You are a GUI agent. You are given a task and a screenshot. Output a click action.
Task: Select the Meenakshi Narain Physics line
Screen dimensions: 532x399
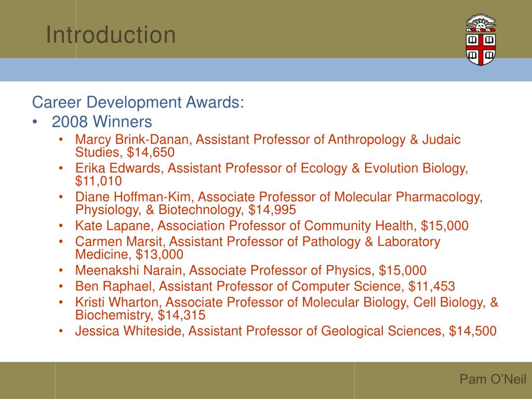[251, 270]
